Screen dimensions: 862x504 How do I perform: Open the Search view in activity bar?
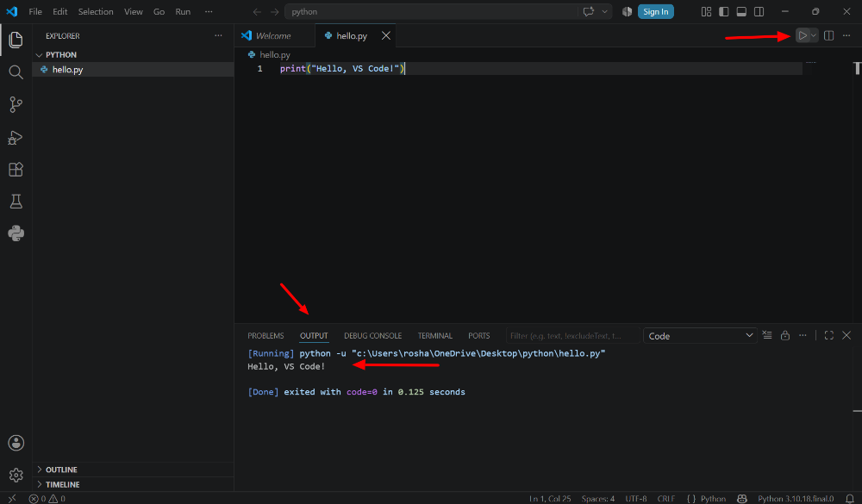[x=16, y=72]
